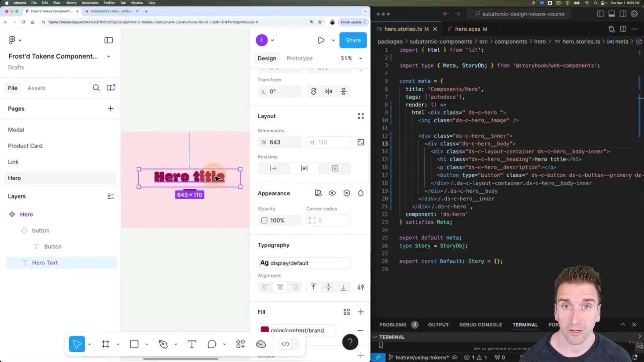The image size is (644, 362).
Task: Select the Hero Text layer
Action: pyautogui.click(x=61, y=262)
